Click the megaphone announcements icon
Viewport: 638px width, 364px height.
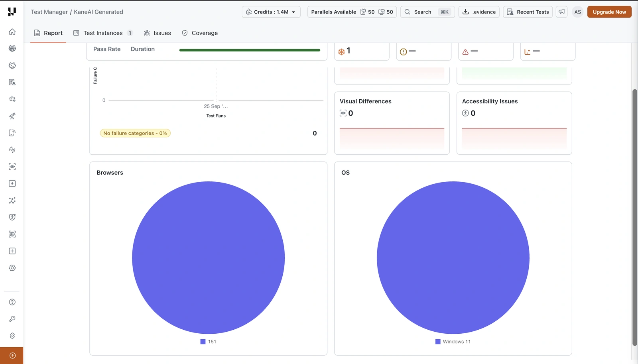tap(561, 12)
